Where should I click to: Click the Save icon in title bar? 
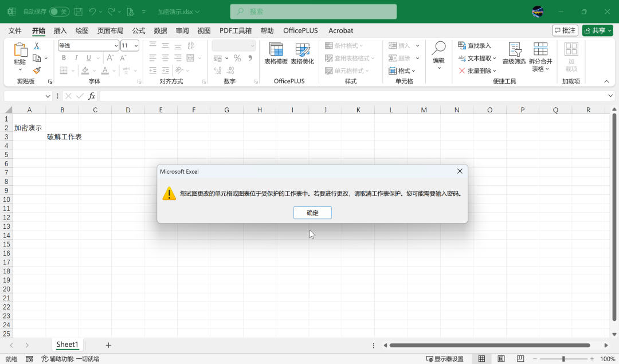[79, 11]
